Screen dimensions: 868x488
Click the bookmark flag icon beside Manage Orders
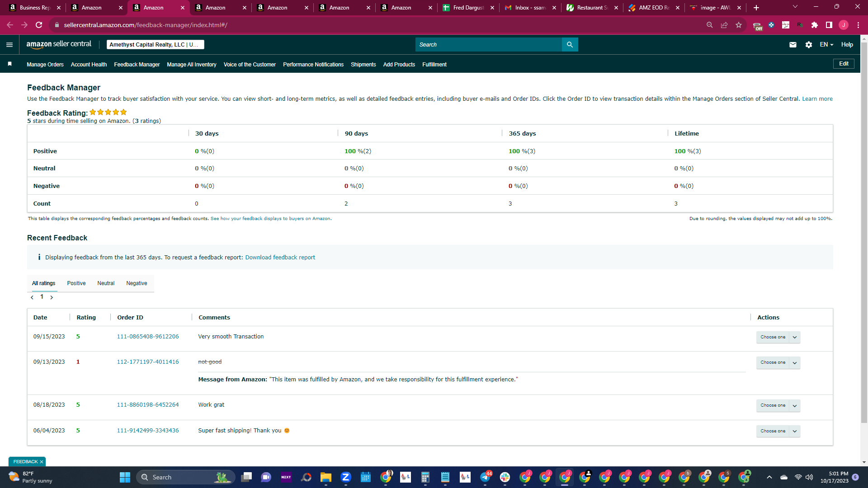click(x=9, y=64)
